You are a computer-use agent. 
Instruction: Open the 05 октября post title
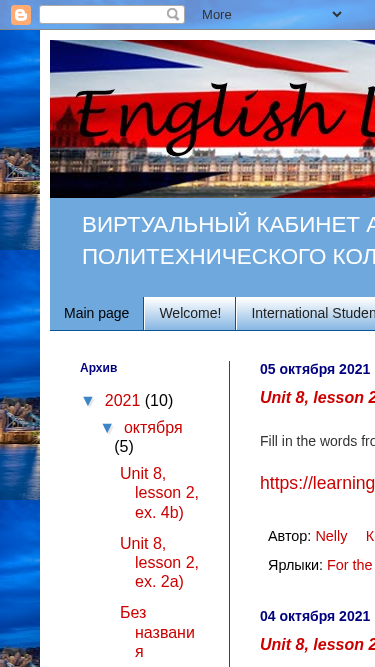pyautogui.click(x=318, y=397)
